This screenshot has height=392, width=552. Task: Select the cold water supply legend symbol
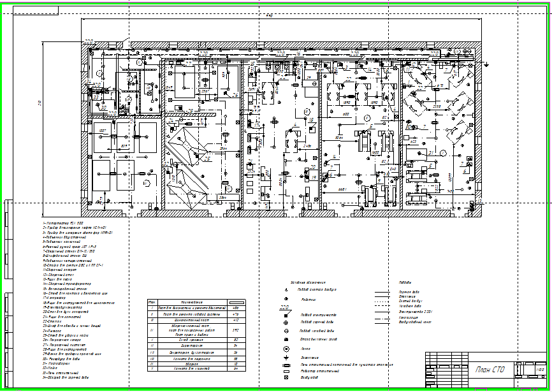click(x=287, y=331)
